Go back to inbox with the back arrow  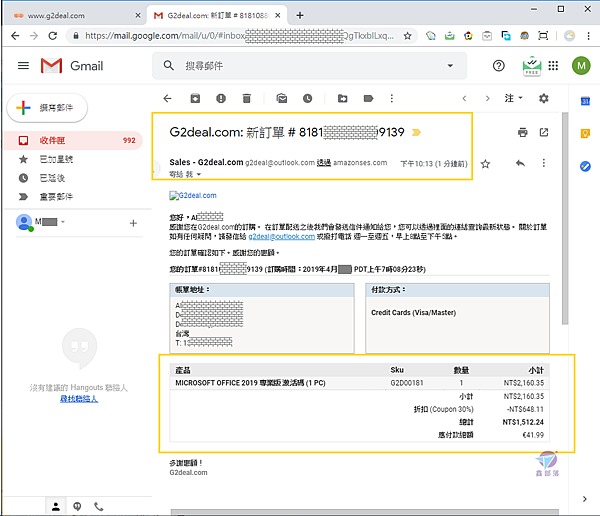pos(168,98)
